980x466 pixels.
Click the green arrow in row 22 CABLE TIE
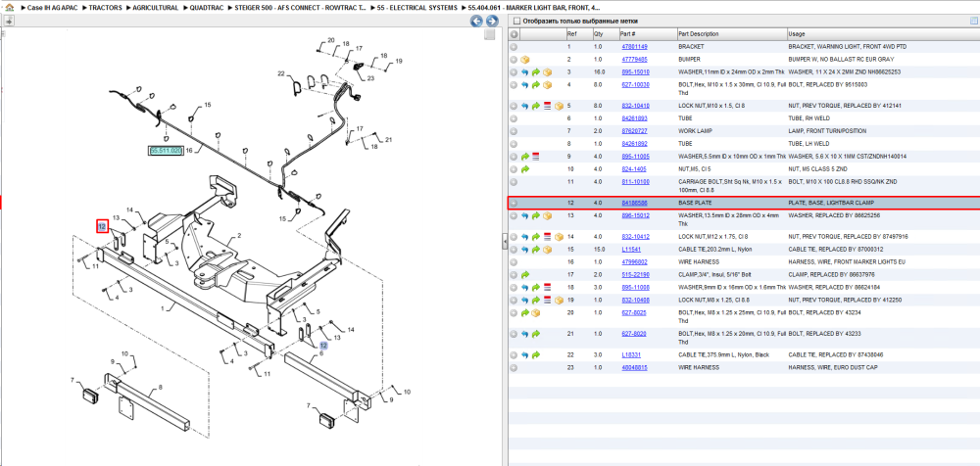pos(536,354)
